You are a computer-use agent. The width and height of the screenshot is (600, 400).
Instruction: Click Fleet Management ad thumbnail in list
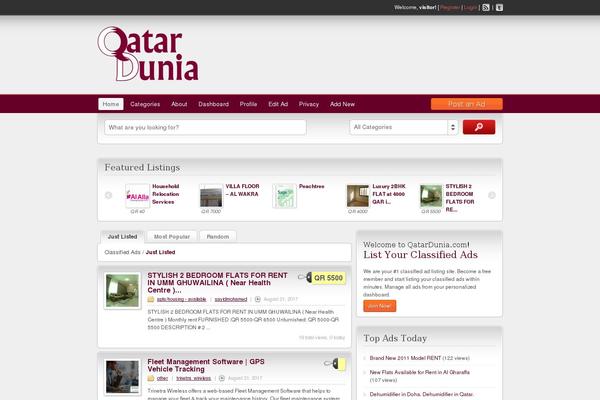122,377
